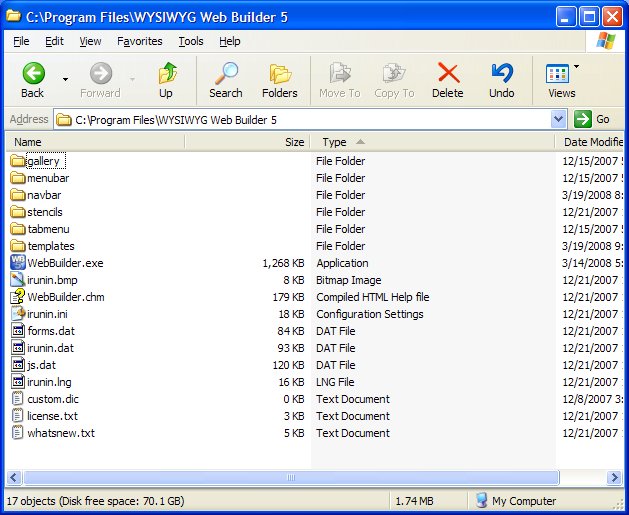The height and width of the screenshot is (515, 629).
Task: Click the Bitmap Image type text
Action: coord(349,280)
